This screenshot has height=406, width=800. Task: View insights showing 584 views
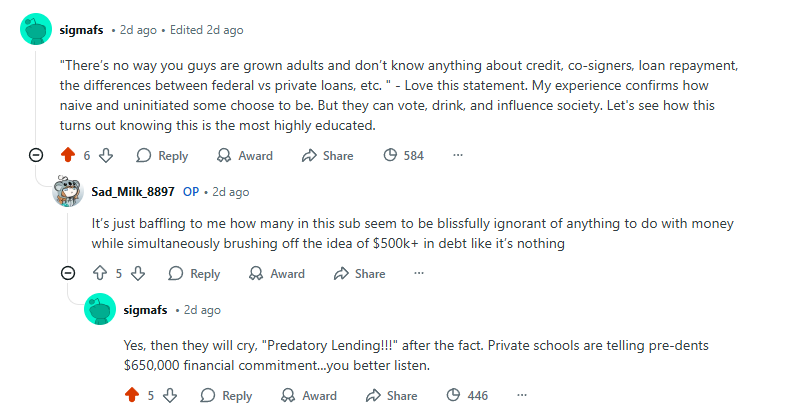click(x=404, y=155)
